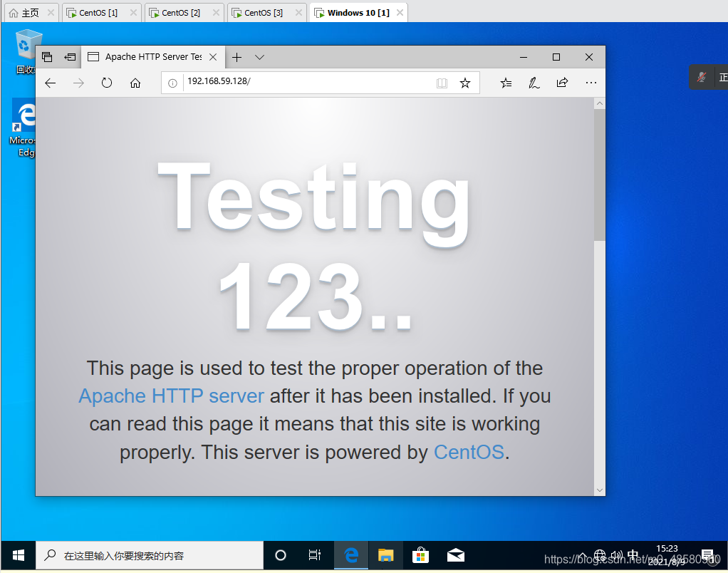Screen dimensions: 728x573
Task: Open Cortana circle icon
Action: (x=281, y=555)
